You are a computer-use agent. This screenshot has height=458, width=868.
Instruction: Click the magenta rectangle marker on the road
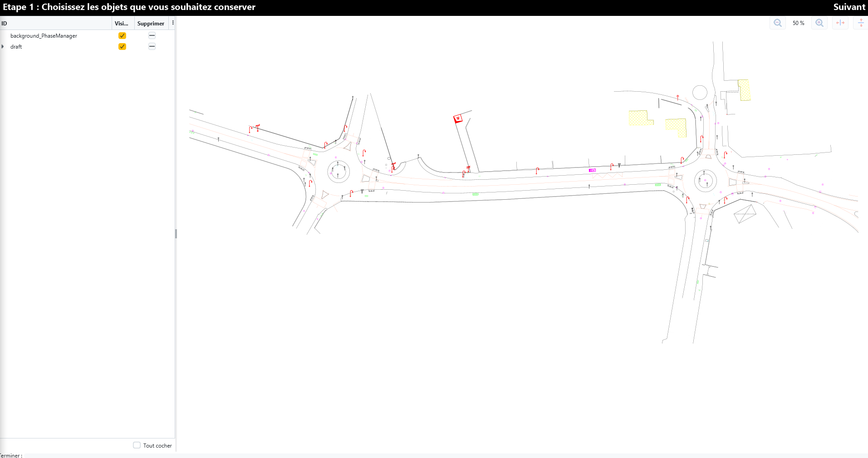[x=592, y=170]
